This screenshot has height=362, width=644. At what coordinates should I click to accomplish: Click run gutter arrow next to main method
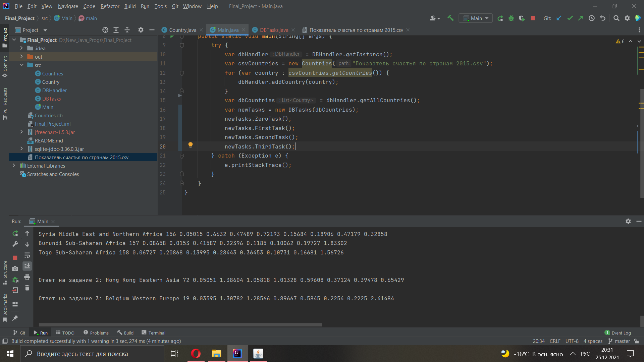tap(172, 37)
